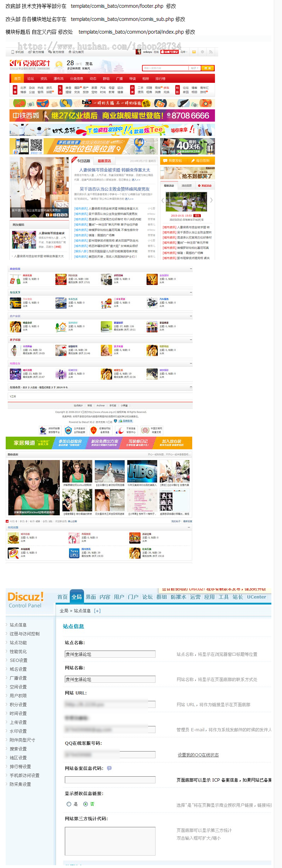
Task: Open 设置我的QQ在线状态 link
Action: 198,755
